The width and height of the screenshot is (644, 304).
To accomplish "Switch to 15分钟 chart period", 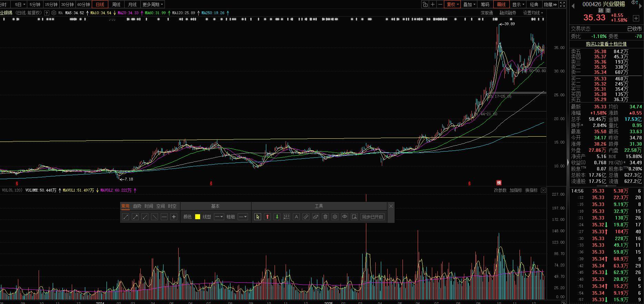I will 51,4.
